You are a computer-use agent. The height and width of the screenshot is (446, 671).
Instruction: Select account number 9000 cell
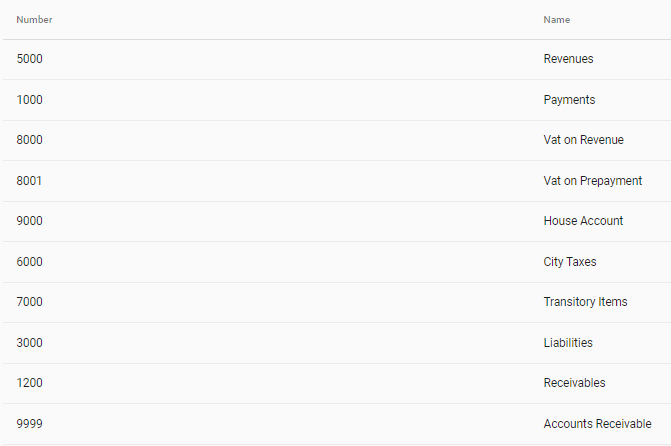tap(30, 221)
